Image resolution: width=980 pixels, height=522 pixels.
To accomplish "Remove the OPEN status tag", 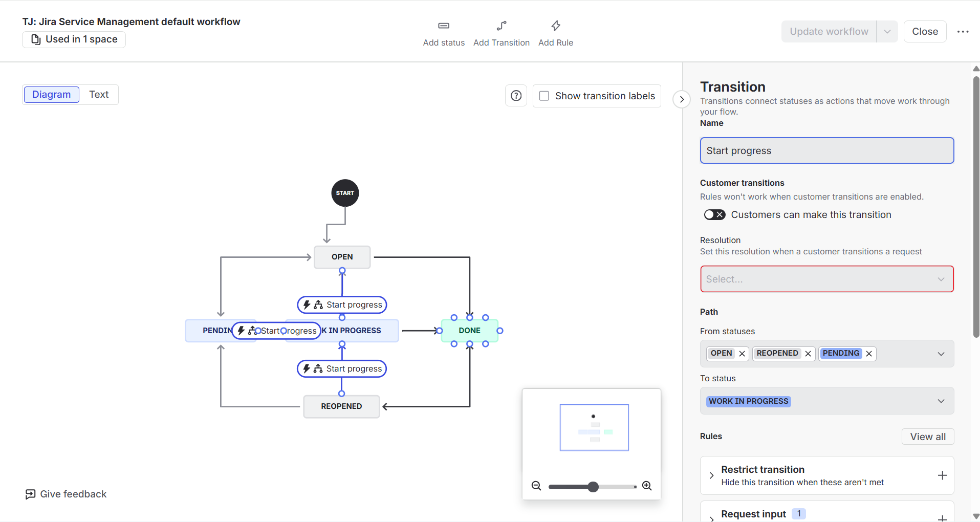I will click(x=742, y=354).
